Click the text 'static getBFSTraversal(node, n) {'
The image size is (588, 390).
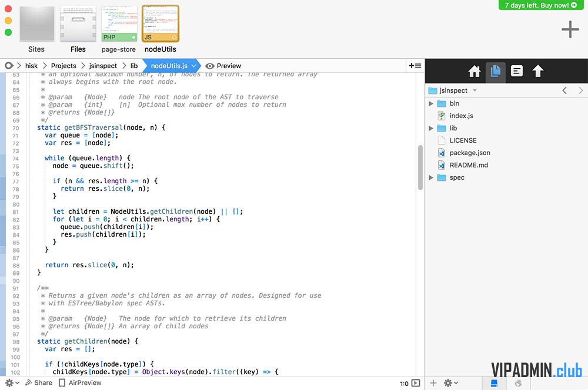(x=101, y=128)
